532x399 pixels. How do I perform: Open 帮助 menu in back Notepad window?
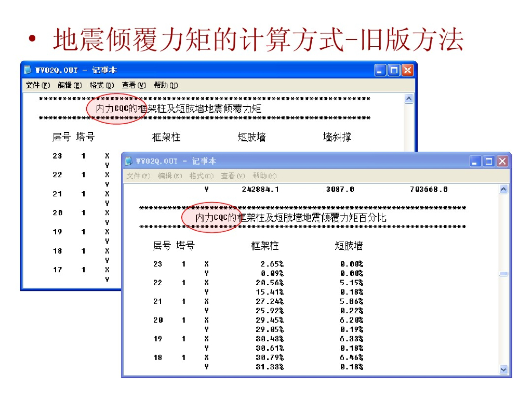coord(166,85)
